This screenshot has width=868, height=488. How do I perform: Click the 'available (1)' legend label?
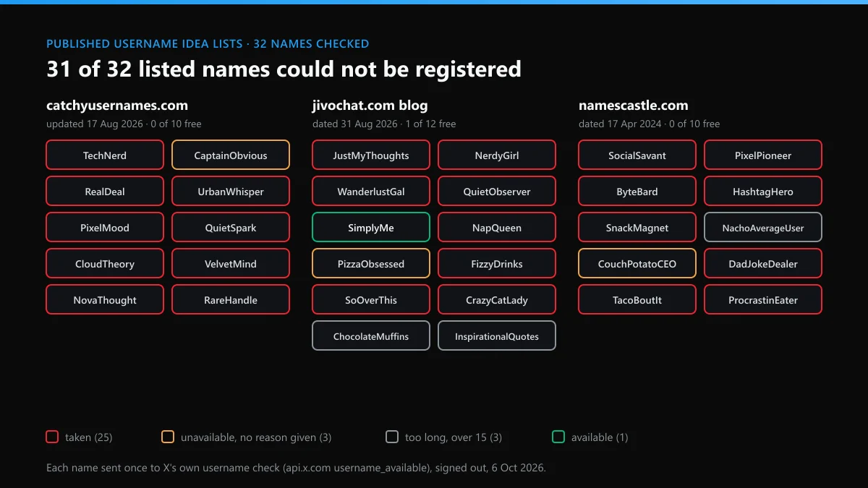point(600,437)
